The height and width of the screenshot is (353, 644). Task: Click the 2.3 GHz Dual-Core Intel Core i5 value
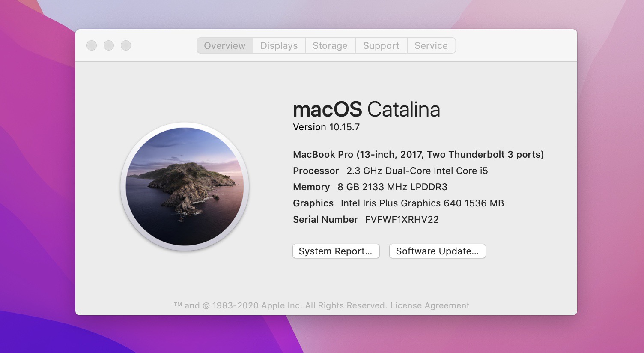[x=417, y=171]
